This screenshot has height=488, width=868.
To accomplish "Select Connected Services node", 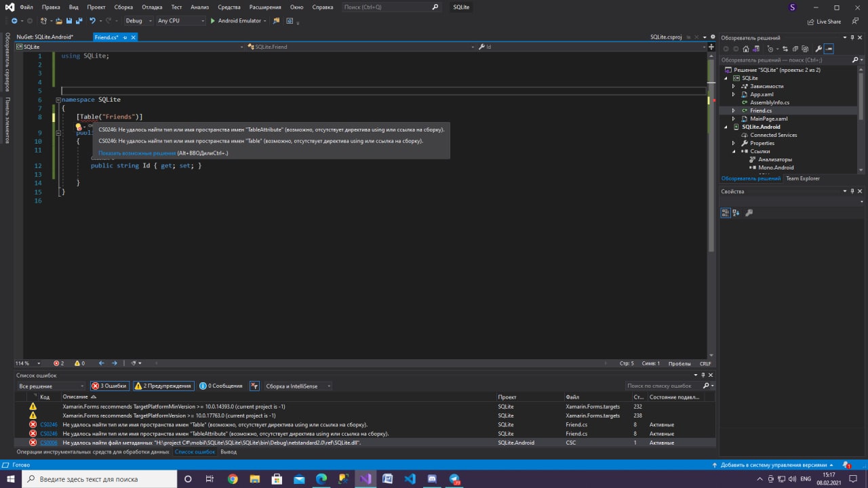I will (773, 135).
